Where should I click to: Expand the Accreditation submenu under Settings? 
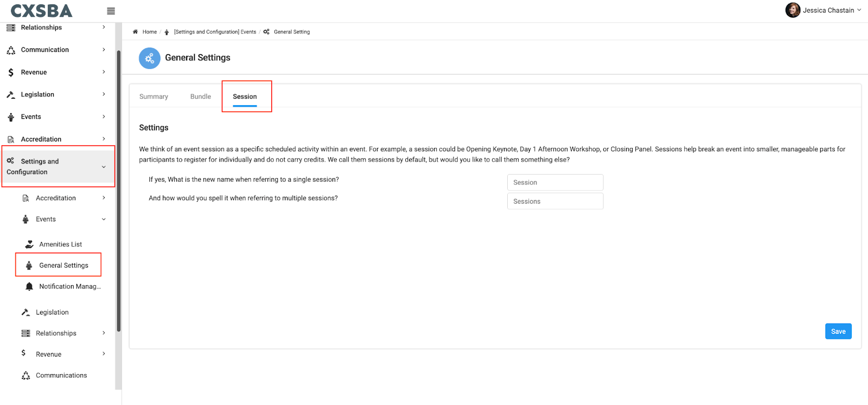tap(104, 198)
